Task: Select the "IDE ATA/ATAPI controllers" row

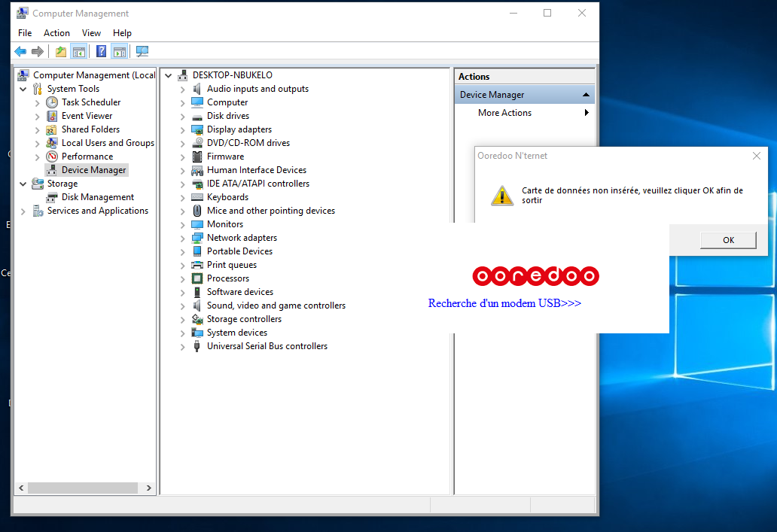Action: pyautogui.click(x=258, y=184)
